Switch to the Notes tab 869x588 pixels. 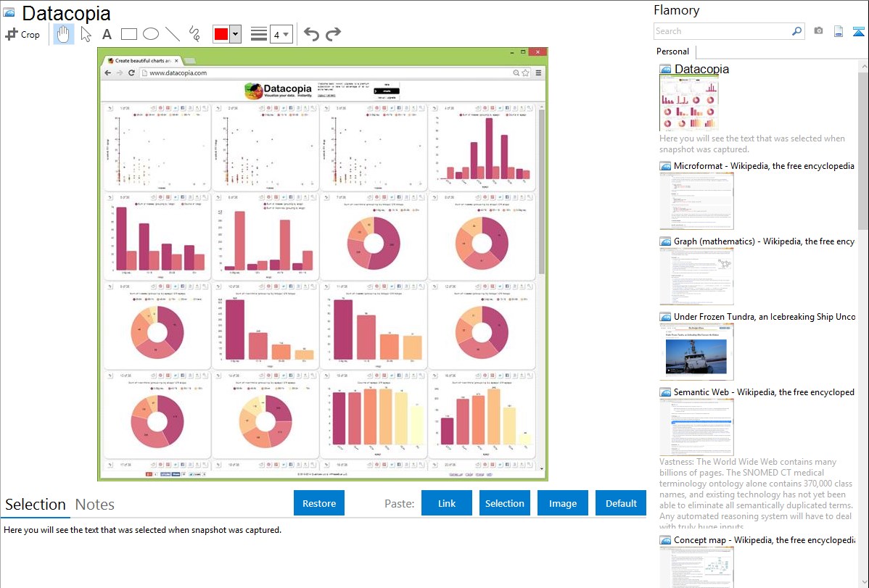pyautogui.click(x=95, y=505)
